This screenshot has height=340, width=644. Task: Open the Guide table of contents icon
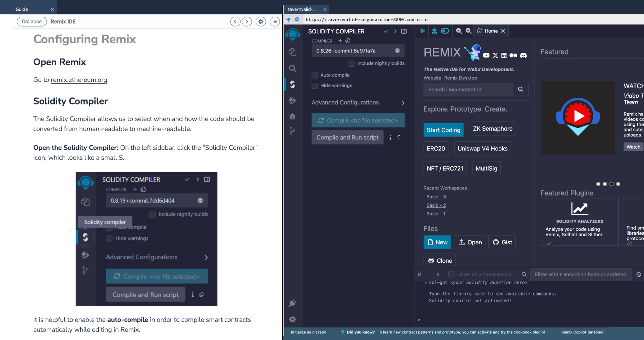[x=275, y=22]
